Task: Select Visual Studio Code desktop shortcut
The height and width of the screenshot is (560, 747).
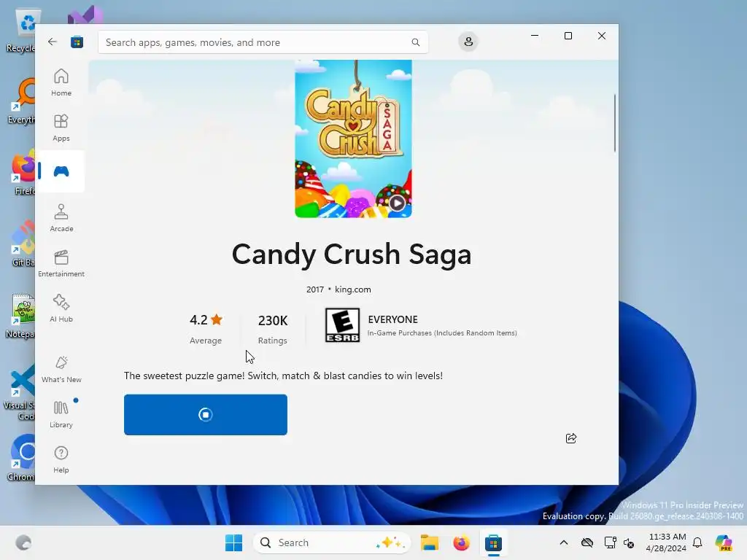Action: tap(20, 392)
